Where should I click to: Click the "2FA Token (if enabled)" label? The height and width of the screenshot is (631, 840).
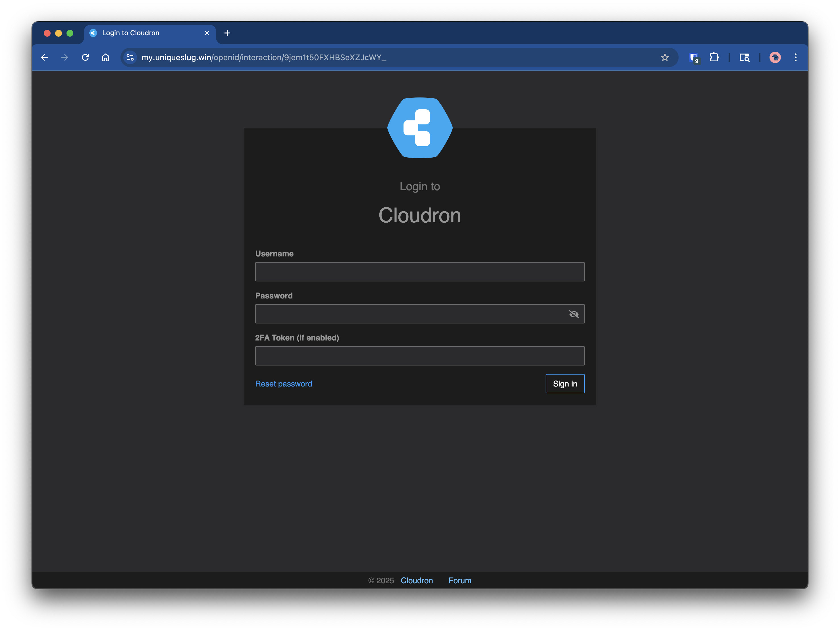pyautogui.click(x=297, y=338)
